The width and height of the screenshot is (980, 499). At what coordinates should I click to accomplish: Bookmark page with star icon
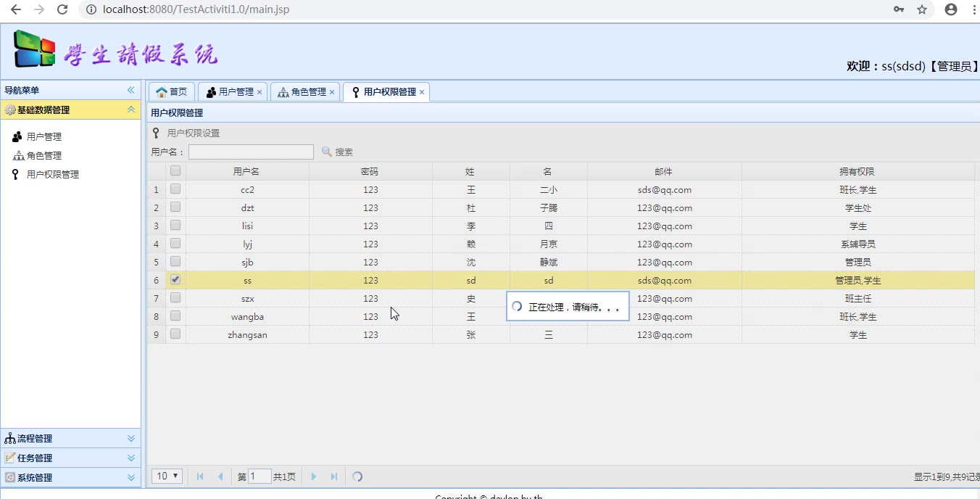point(922,9)
